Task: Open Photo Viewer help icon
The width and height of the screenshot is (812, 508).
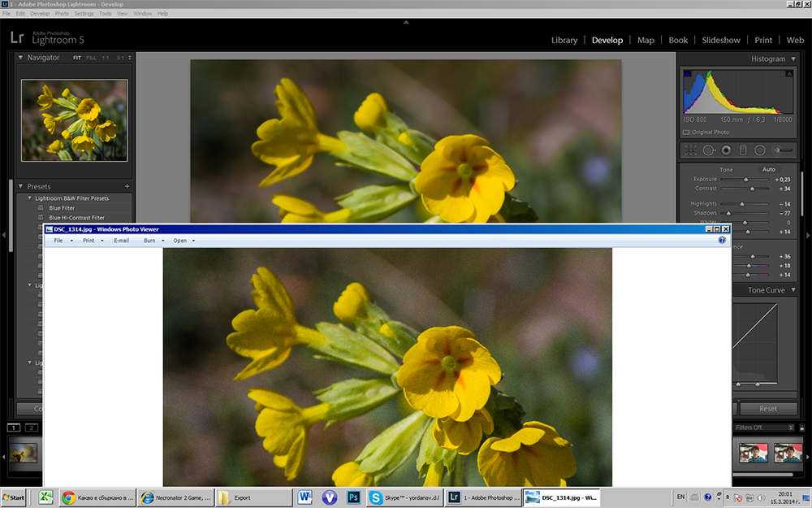Action: (x=722, y=241)
